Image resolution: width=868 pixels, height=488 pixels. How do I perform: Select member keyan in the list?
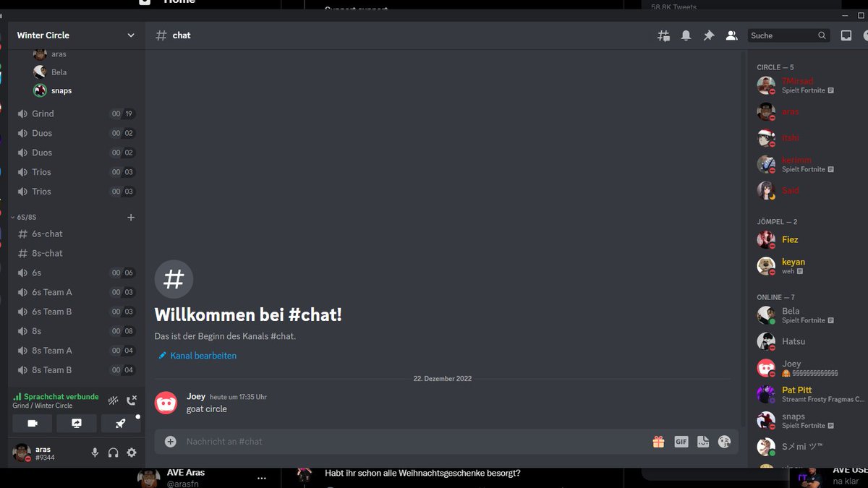click(x=809, y=266)
